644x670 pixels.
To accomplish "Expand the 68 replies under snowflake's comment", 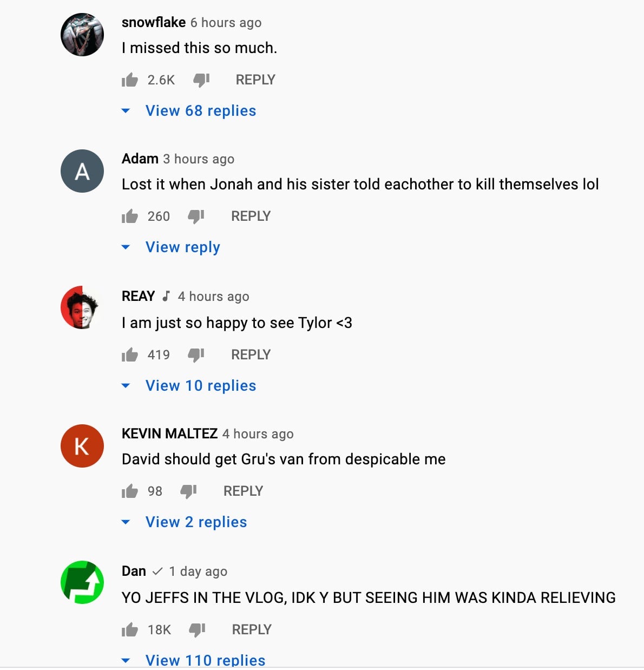I will (x=200, y=110).
